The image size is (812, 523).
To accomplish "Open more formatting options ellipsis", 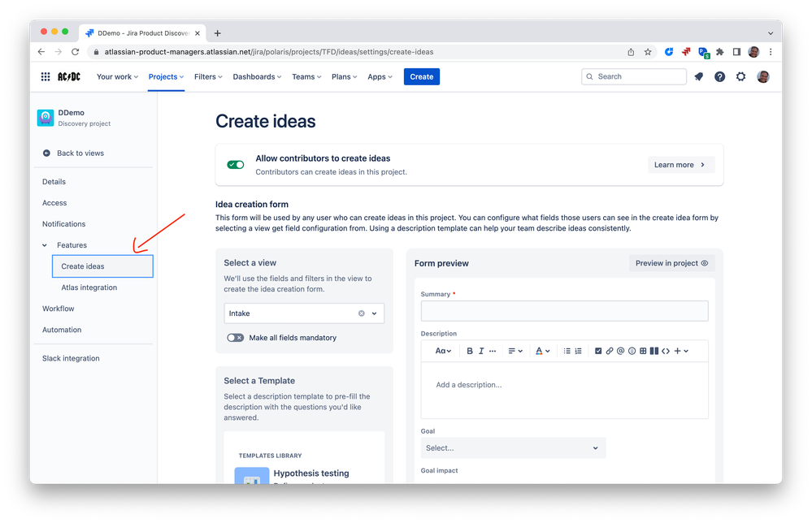I will pos(493,351).
